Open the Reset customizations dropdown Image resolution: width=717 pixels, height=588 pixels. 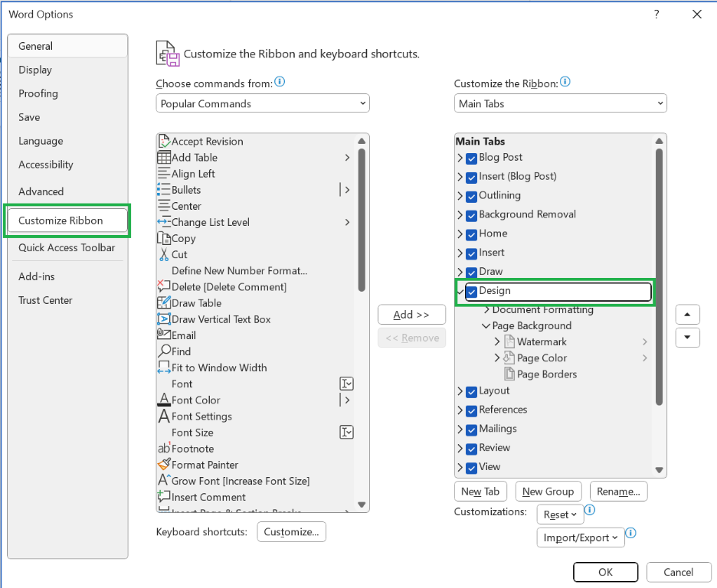560,514
